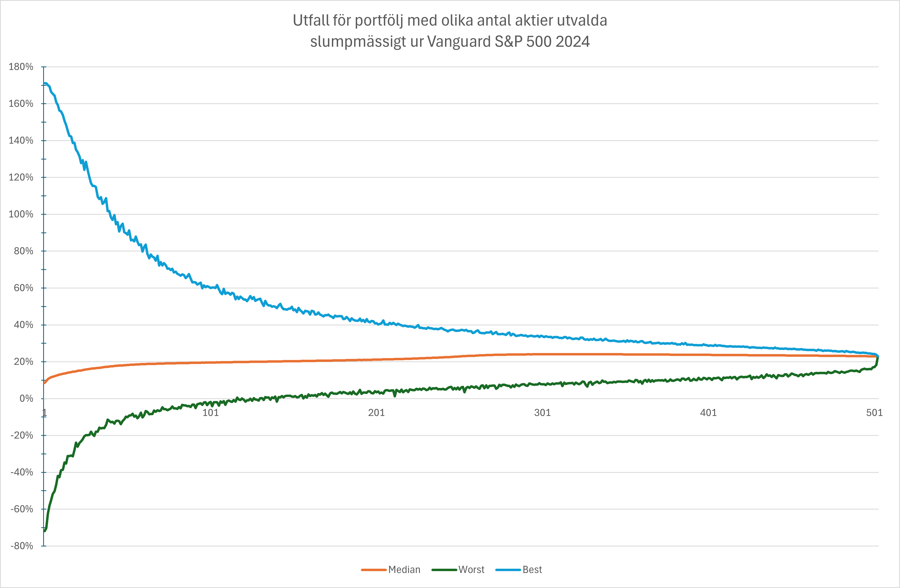900x588 pixels.
Task: Select the -40% vertical axis label
Action: (x=22, y=472)
